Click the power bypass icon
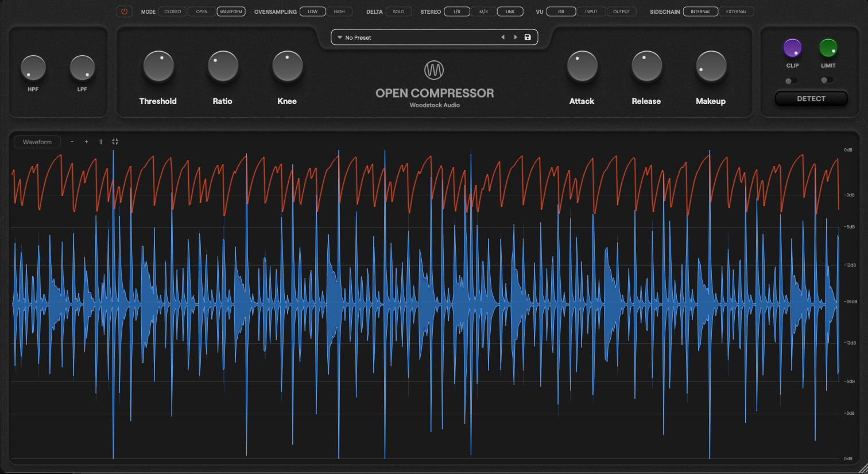The image size is (868, 474). tap(124, 11)
